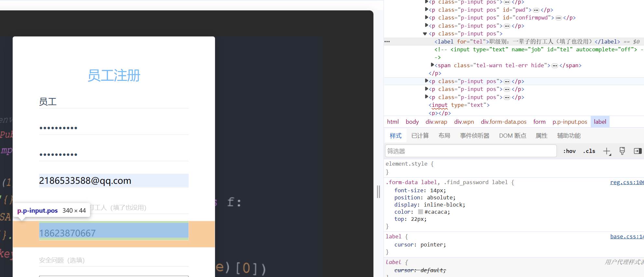The height and width of the screenshot is (277, 644).
Task: Open the 辅助功能 tab
Action: 569,136
